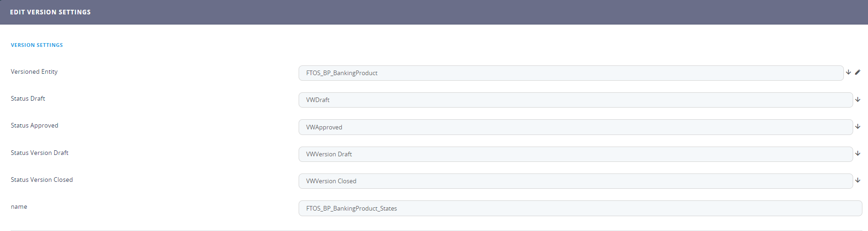Click the pencil edit icon for Versioned Entity
The width and height of the screenshot is (868, 231).
pos(858,72)
